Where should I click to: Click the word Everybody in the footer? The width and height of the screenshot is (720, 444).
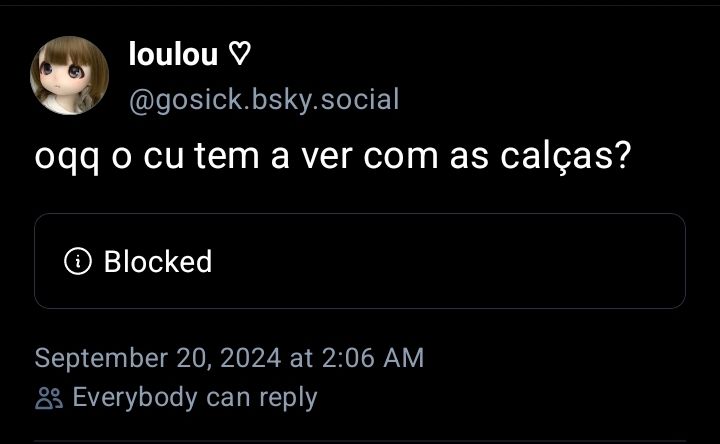coord(135,399)
